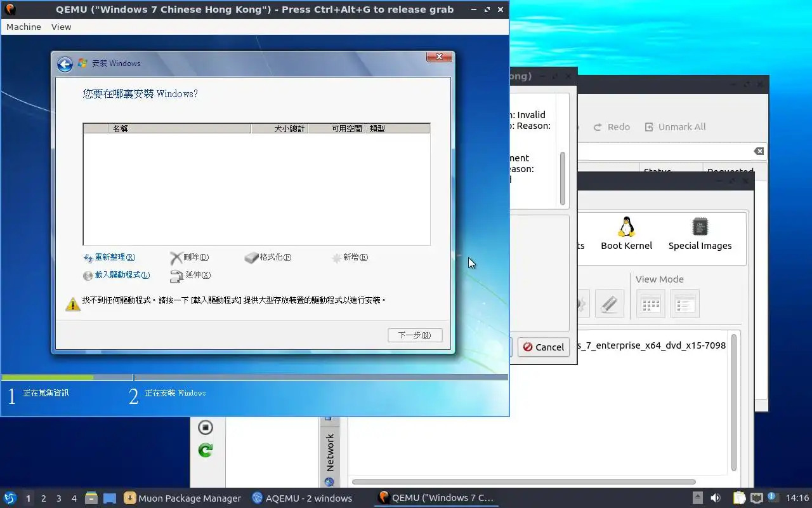Click the back arrow in the Windows installer

tap(65, 63)
